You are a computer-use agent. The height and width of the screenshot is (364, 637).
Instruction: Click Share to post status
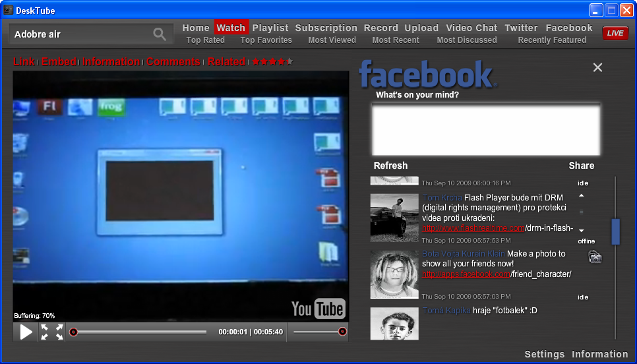[x=582, y=166]
